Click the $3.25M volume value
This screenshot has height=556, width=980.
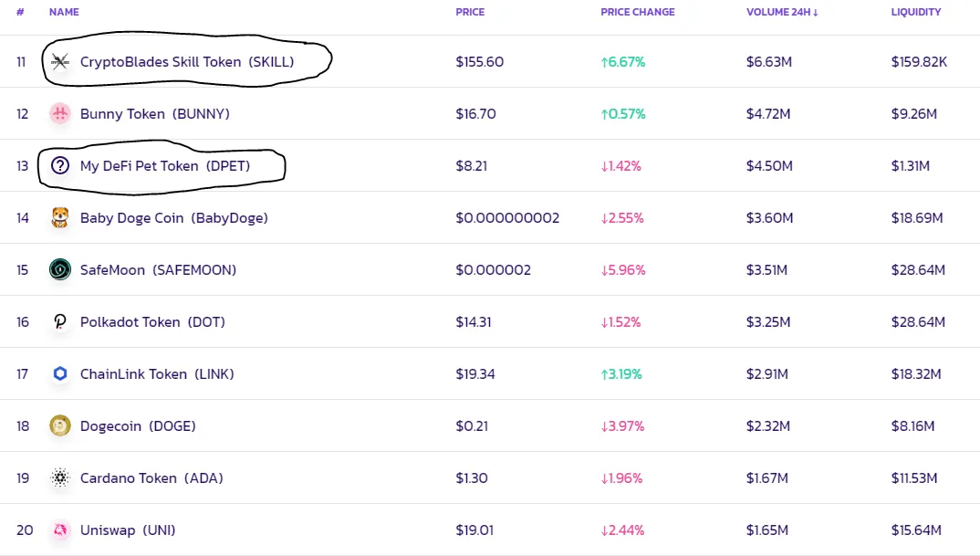click(768, 322)
